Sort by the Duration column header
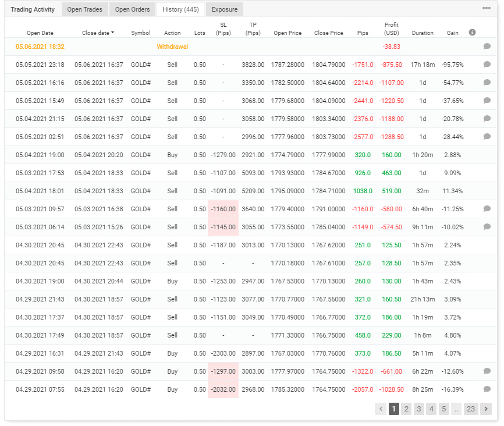The height and width of the screenshot is (426, 504). 423,33
